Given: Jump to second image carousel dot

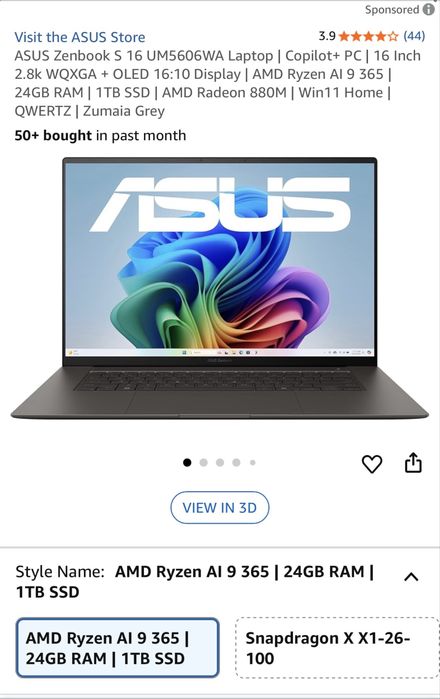Looking at the screenshot, I should click(x=204, y=462).
